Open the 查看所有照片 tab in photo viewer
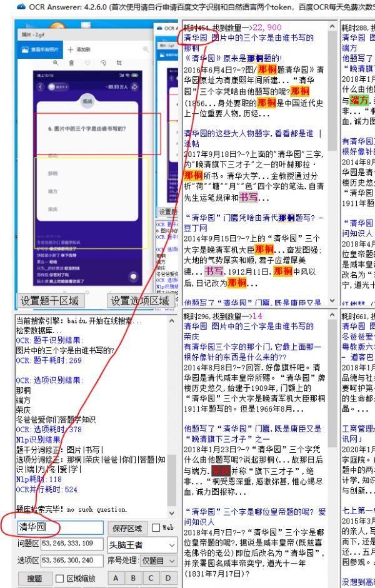 (40, 49)
